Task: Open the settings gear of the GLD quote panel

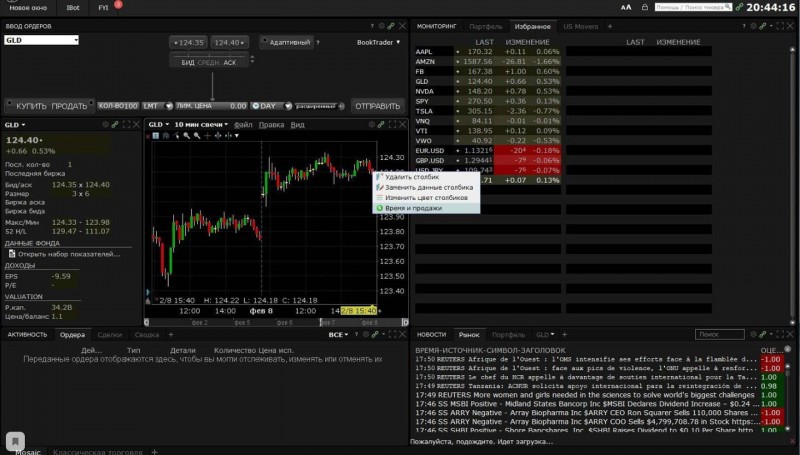Action: (106, 124)
